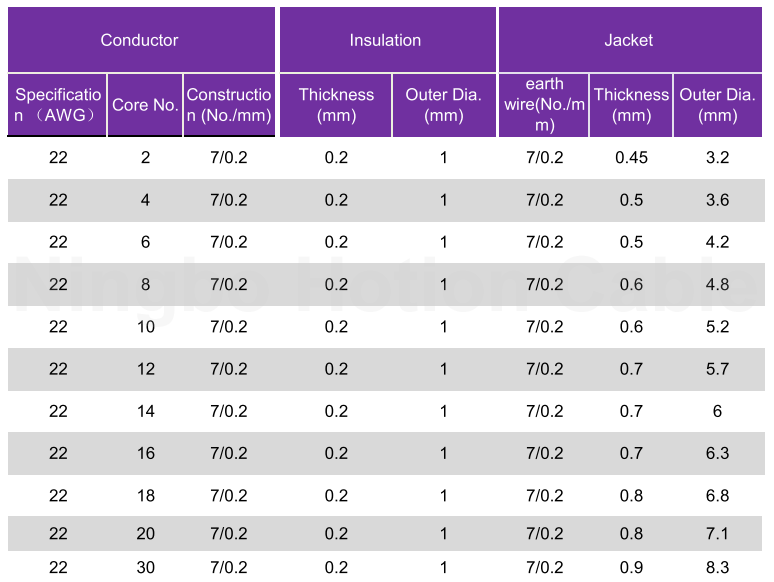Click the Specification (AWG) column header
The height and width of the screenshot is (582, 774).
pyautogui.click(x=57, y=105)
